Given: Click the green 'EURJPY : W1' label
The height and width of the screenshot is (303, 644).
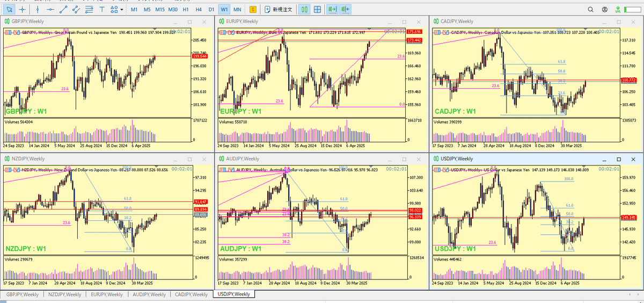Looking at the screenshot, I should (x=240, y=111).
